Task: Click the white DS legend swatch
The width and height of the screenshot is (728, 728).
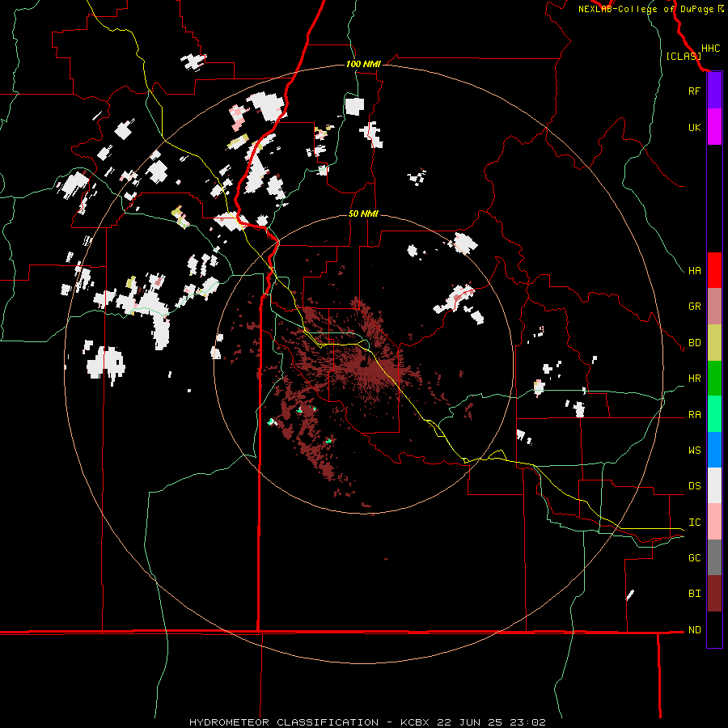Action: [x=714, y=485]
